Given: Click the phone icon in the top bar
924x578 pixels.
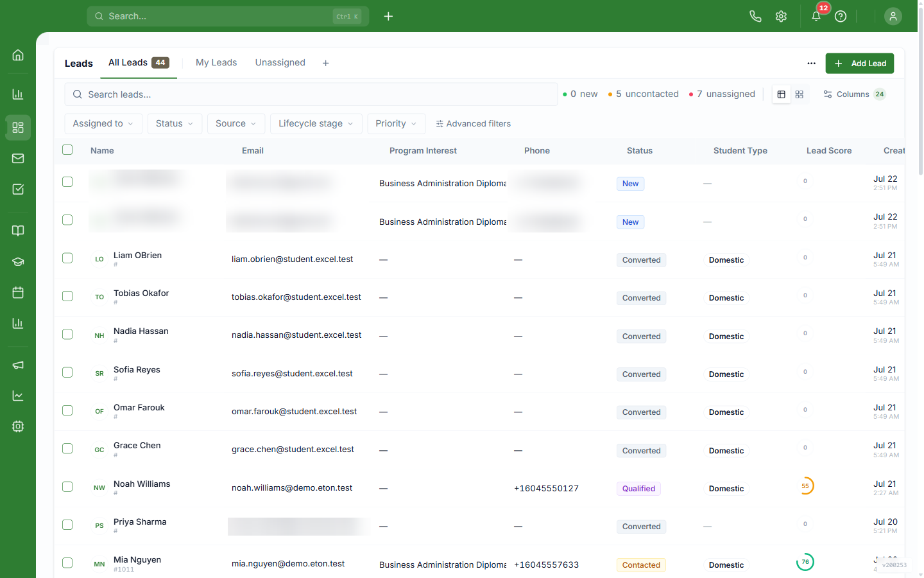Looking at the screenshot, I should (x=756, y=16).
